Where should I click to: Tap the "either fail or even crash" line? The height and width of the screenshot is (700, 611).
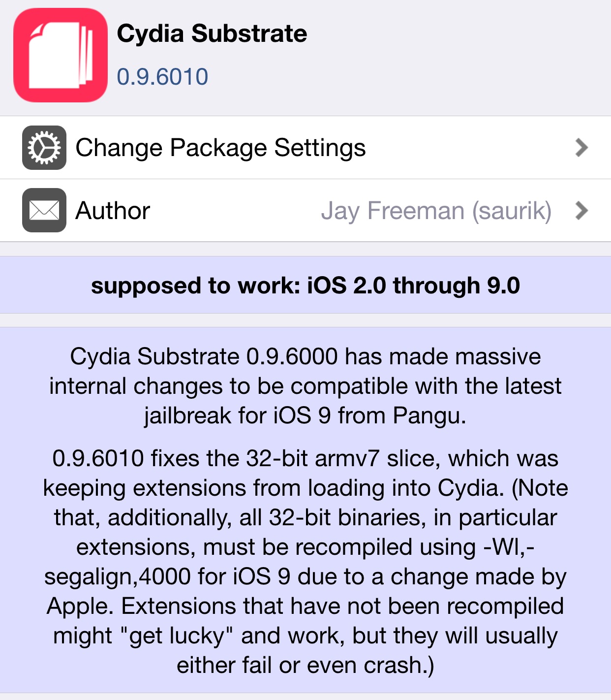305,665
